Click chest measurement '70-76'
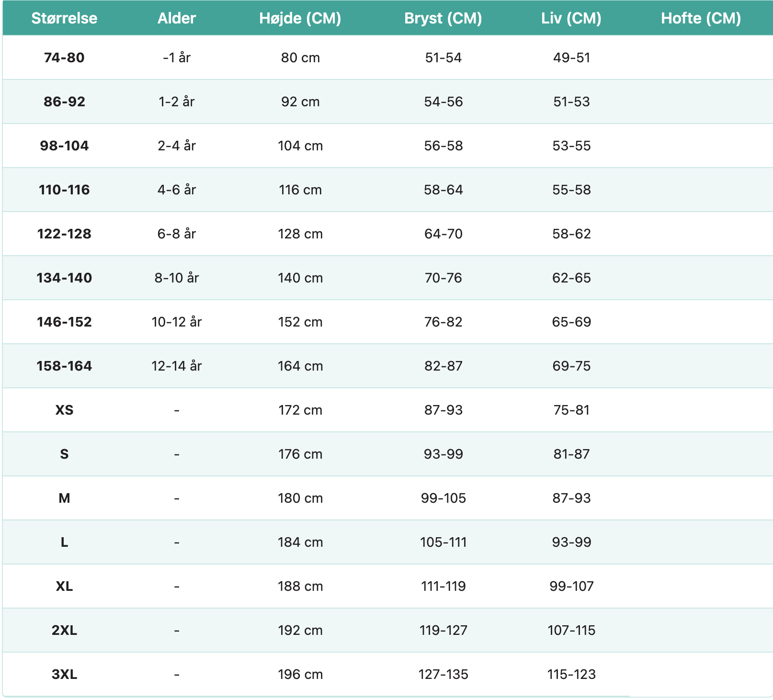Viewport: 773px width, 700px height. [x=443, y=278]
